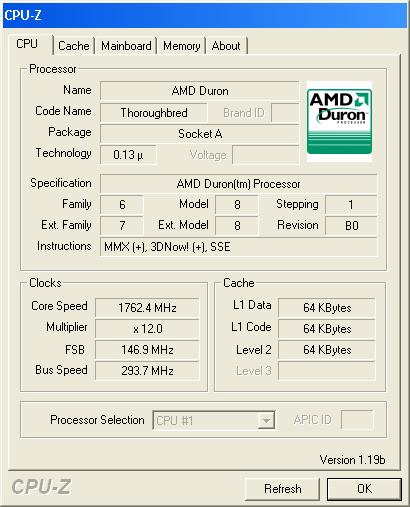This screenshot has width=410, height=507.
Task: Select the Multiplier x 12.0 field
Action: 147,329
